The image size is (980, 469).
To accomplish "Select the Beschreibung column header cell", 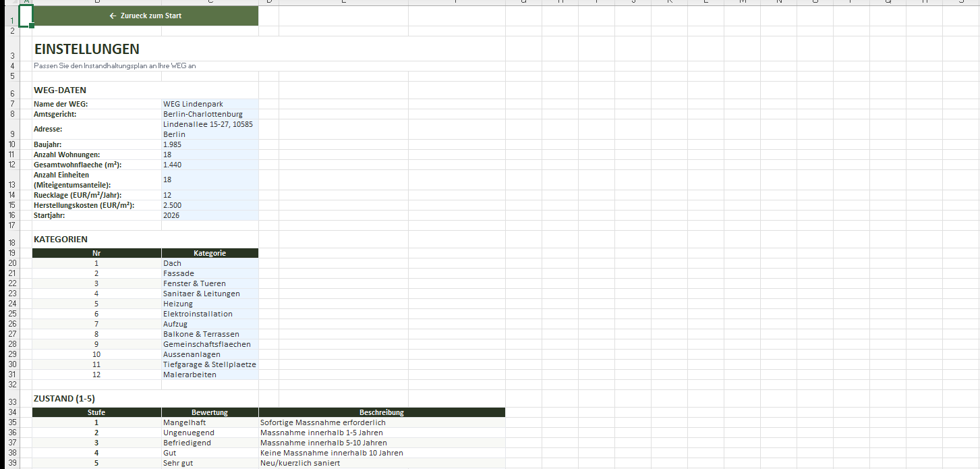I will pyautogui.click(x=381, y=412).
